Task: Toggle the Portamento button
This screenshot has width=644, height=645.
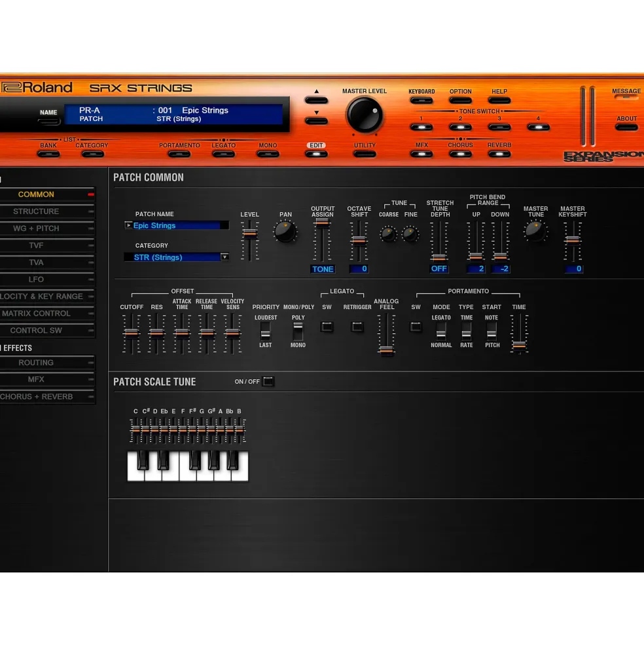Action: click(179, 155)
